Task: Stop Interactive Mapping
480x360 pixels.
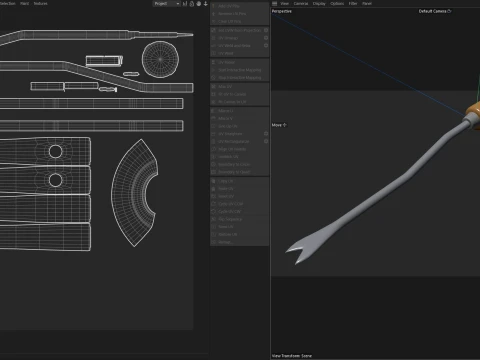Action: point(239,78)
